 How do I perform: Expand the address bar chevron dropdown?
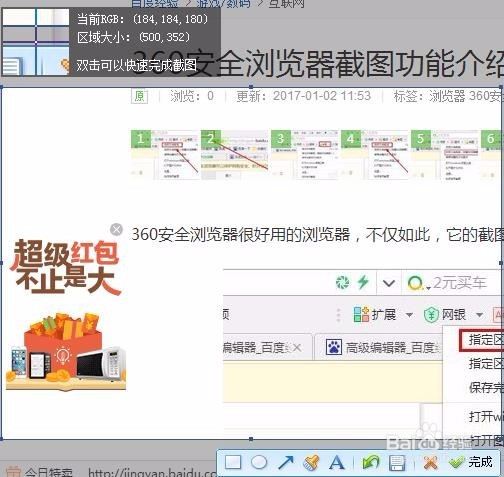(389, 283)
